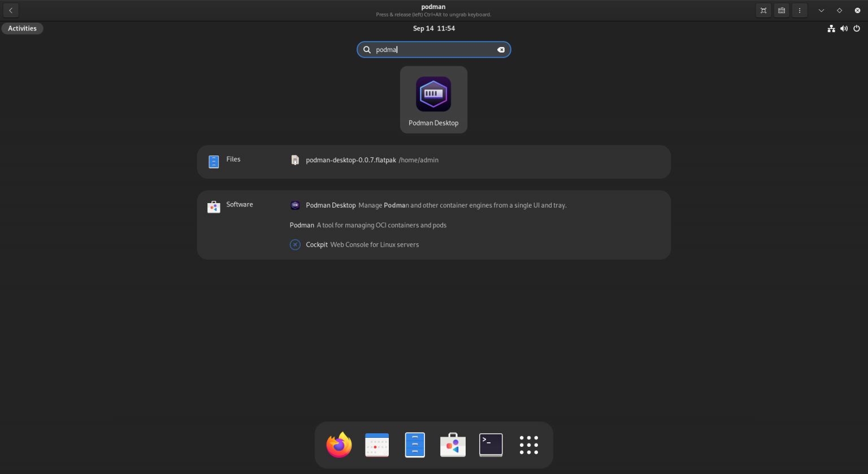This screenshot has width=868, height=474.
Task: Open the Activities overview
Action: [22, 28]
